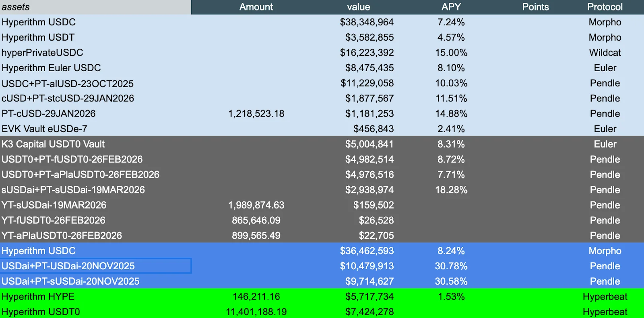Click the USDai+PT-USDai-20NOV2025 highlighted cell
This screenshot has width=644, height=318.
point(68,266)
